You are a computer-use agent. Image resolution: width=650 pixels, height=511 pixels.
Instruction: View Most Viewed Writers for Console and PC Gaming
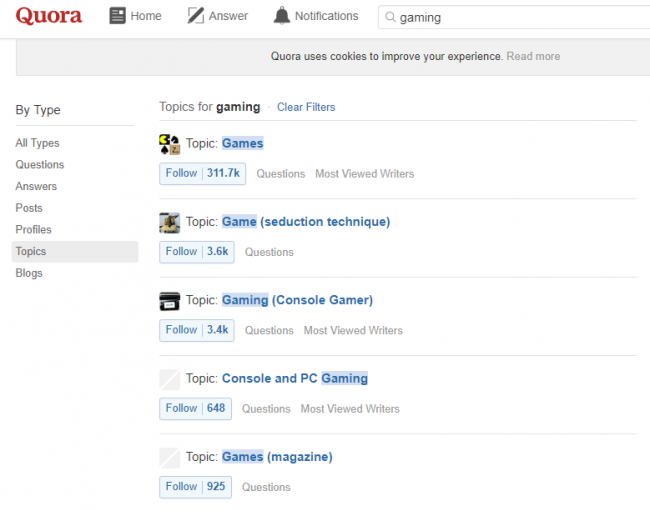pos(350,409)
